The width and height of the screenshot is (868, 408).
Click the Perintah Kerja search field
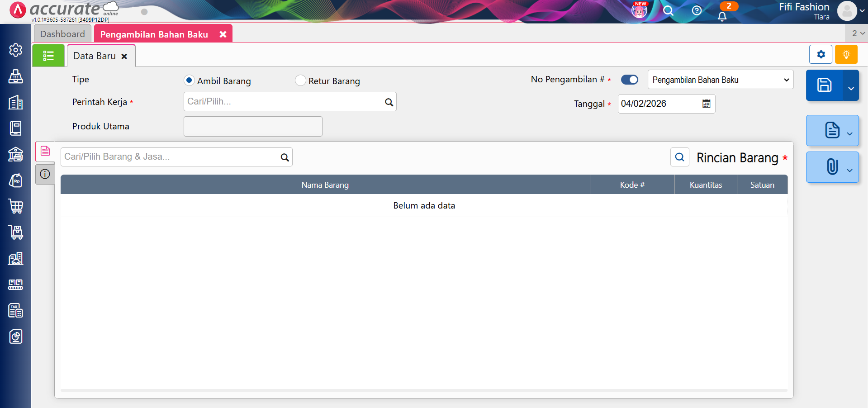coord(283,102)
